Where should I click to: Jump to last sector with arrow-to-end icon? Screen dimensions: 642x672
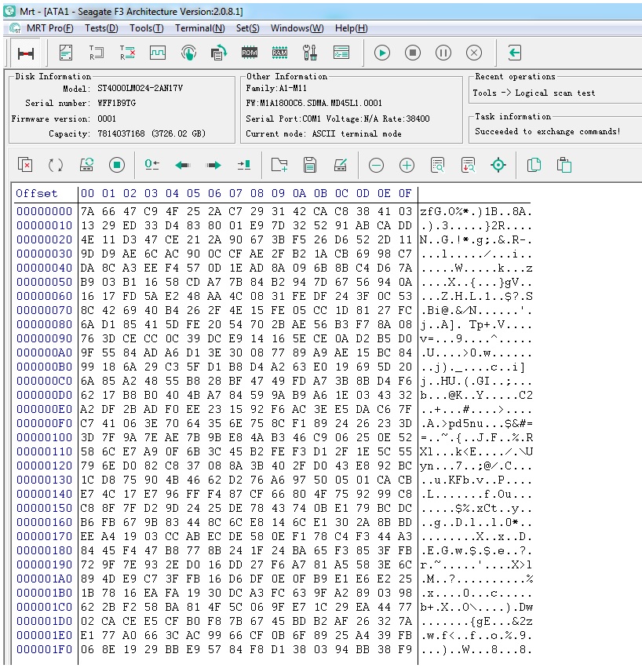point(244,165)
